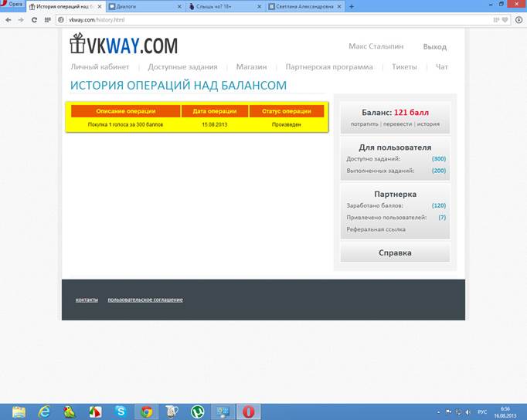Screen dimensions: 527x420
Task: Log out via the Выход link
Action: click(x=434, y=46)
